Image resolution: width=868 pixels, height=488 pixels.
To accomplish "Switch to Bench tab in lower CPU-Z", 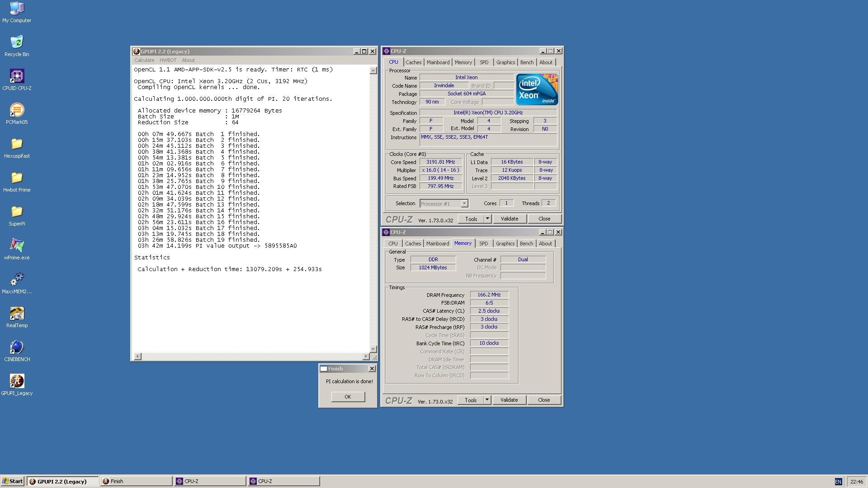I will [526, 244].
